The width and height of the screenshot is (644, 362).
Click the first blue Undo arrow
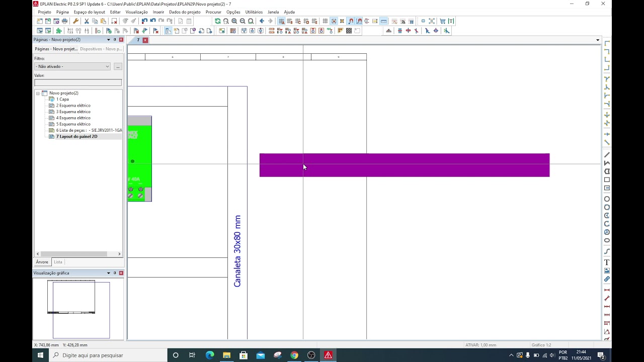144,21
